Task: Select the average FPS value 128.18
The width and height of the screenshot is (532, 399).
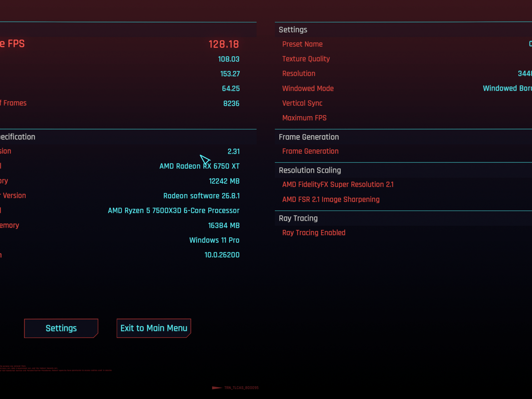Action: (224, 44)
